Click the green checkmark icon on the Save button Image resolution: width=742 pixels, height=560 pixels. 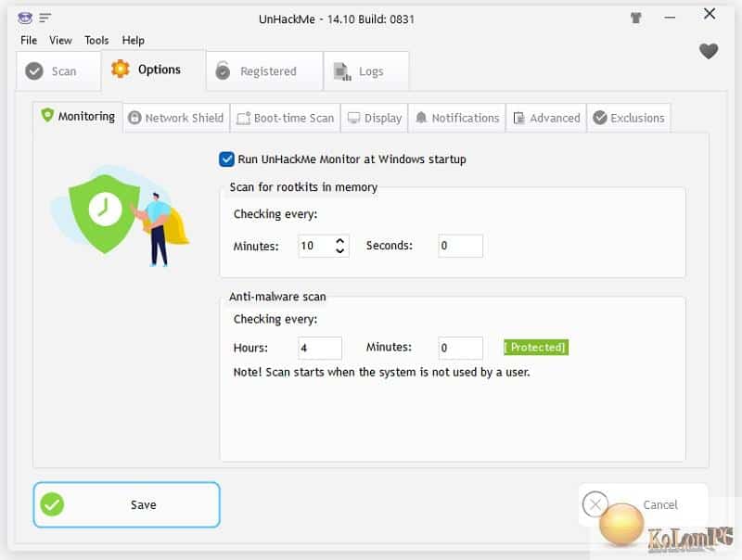52,504
